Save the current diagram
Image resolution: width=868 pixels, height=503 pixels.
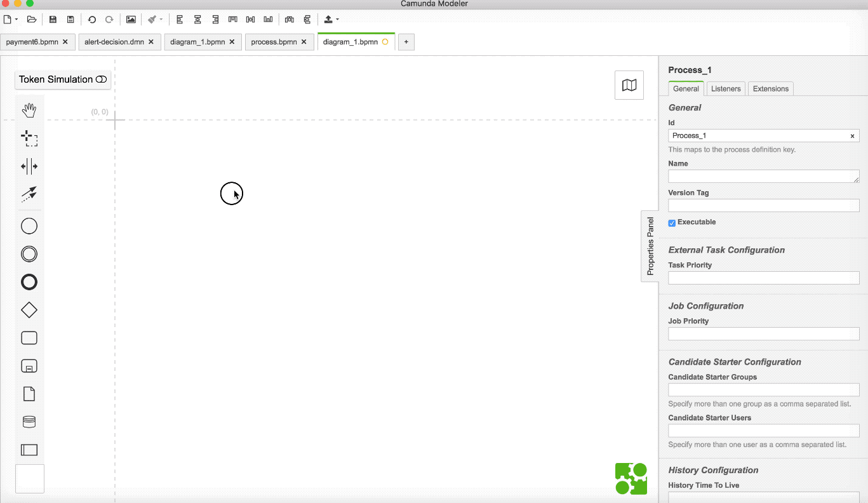53,20
